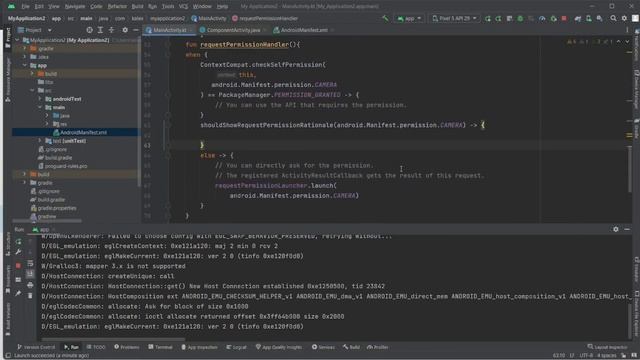640x360 pixels.
Task: Expand the java folder under main
Action: click(47, 116)
